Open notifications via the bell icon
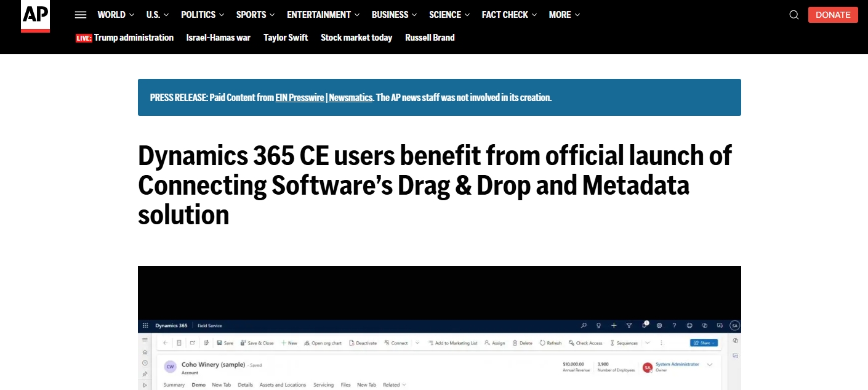 [x=645, y=325]
